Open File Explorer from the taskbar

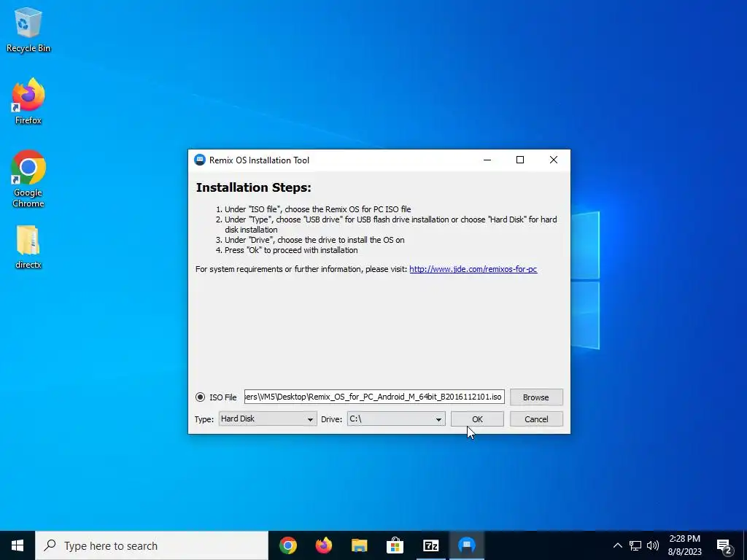[360, 545]
